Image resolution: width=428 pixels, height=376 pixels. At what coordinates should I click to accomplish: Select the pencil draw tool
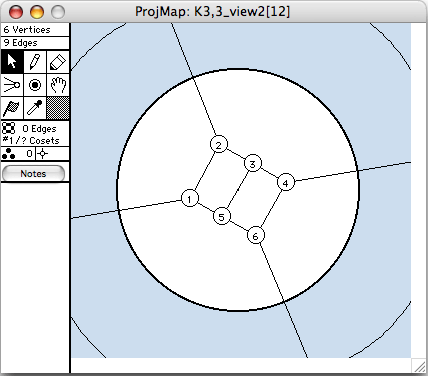pyautogui.click(x=35, y=62)
